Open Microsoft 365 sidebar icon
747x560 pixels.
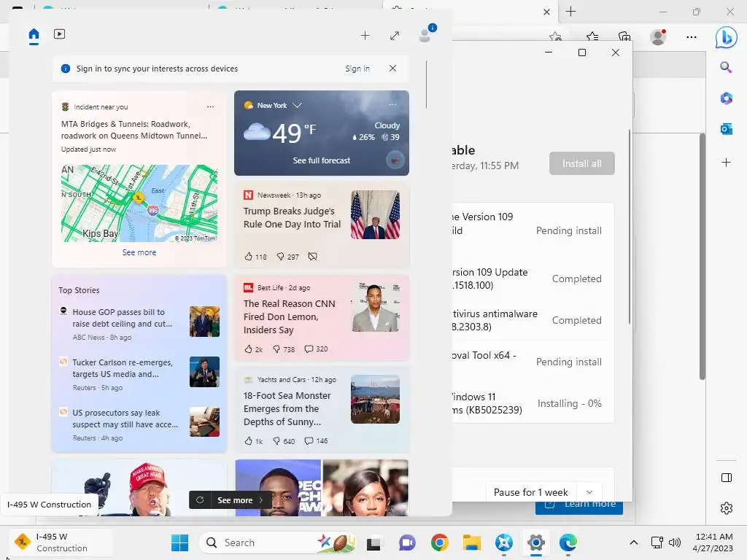click(x=726, y=98)
